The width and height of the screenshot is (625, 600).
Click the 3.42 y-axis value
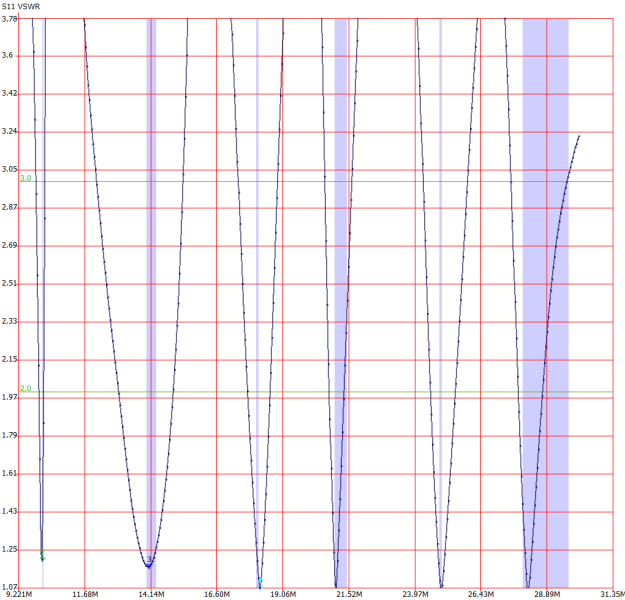click(x=10, y=93)
